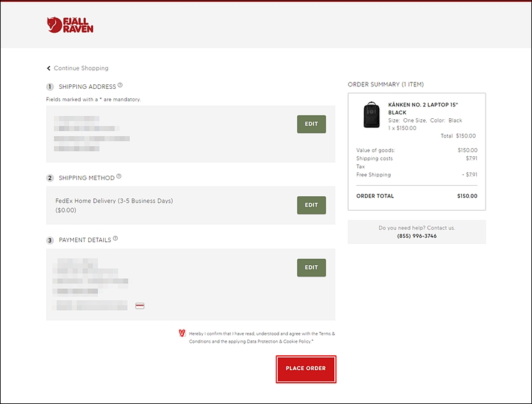Screen dimensions: 532x404
Task: Select the FedEx Home Delivery (3-5 Business Days) text
Action: pyautogui.click(x=114, y=201)
